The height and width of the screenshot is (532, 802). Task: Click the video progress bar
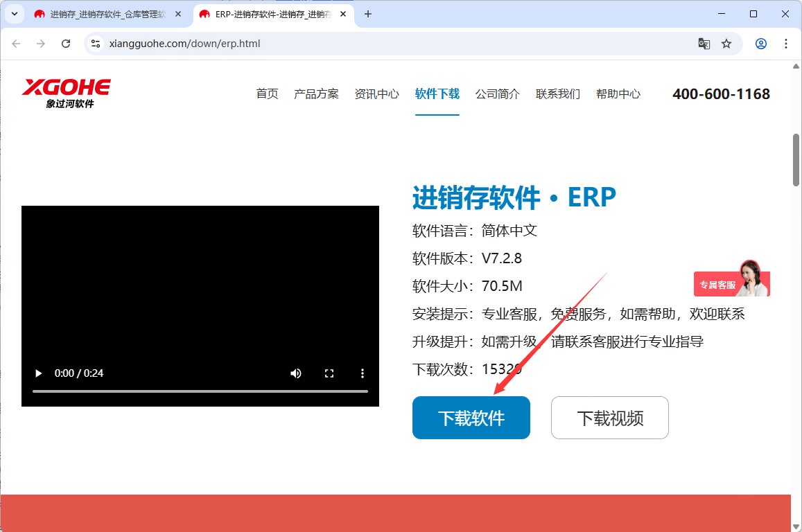tap(200, 391)
